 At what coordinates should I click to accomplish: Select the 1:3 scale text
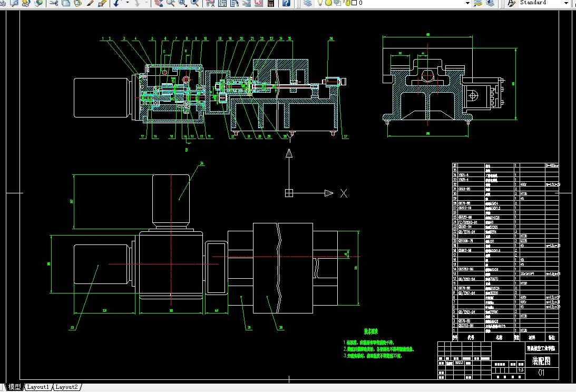[x=521, y=370]
